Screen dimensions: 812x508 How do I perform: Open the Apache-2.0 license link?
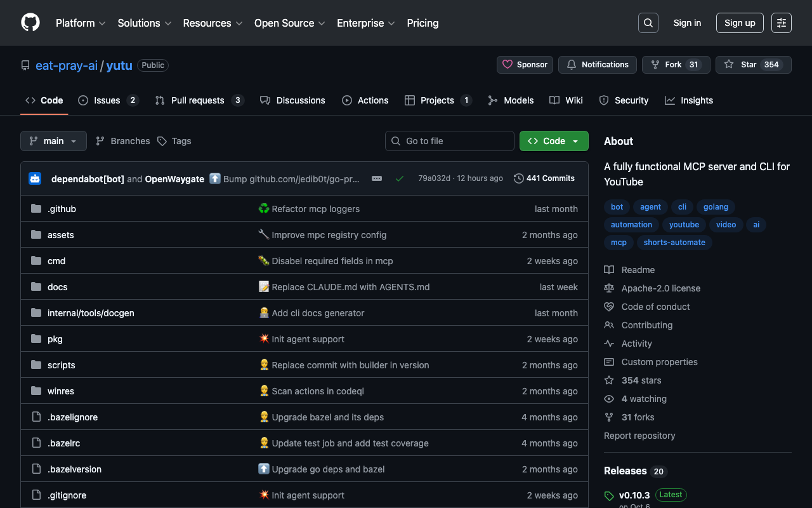(x=660, y=288)
